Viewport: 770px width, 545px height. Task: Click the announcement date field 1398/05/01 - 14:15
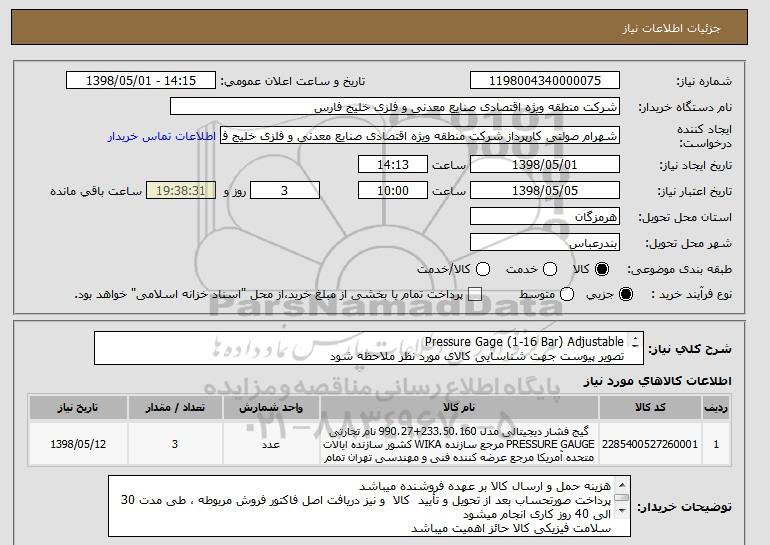tap(141, 81)
